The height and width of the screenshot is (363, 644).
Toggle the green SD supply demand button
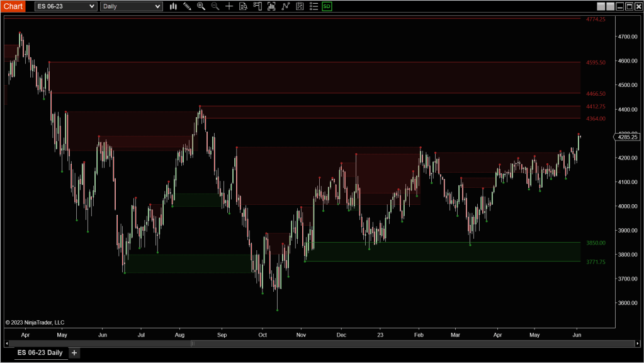327,6
